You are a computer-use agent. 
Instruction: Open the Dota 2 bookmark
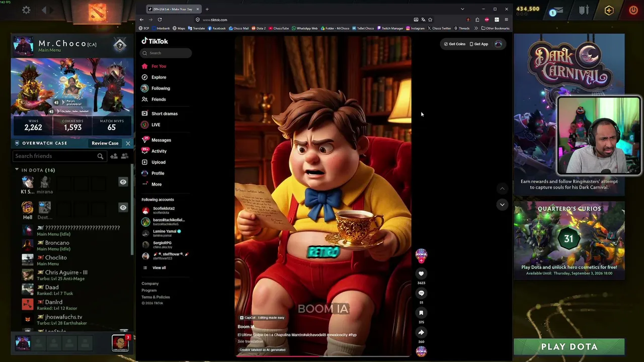click(x=259, y=28)
